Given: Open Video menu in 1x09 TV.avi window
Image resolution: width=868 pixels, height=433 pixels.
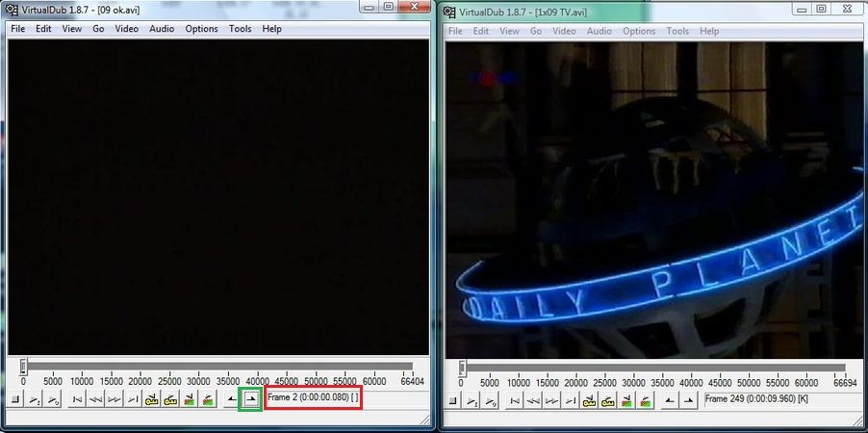Looking at the screenshot, I should coord(564,31).
